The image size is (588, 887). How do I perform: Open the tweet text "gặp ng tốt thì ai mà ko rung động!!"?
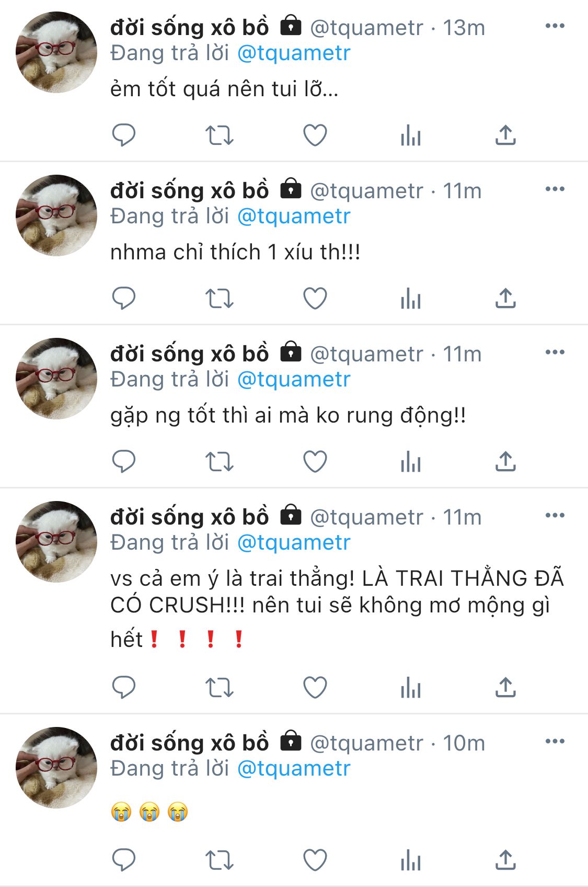[x=288, y=416]
